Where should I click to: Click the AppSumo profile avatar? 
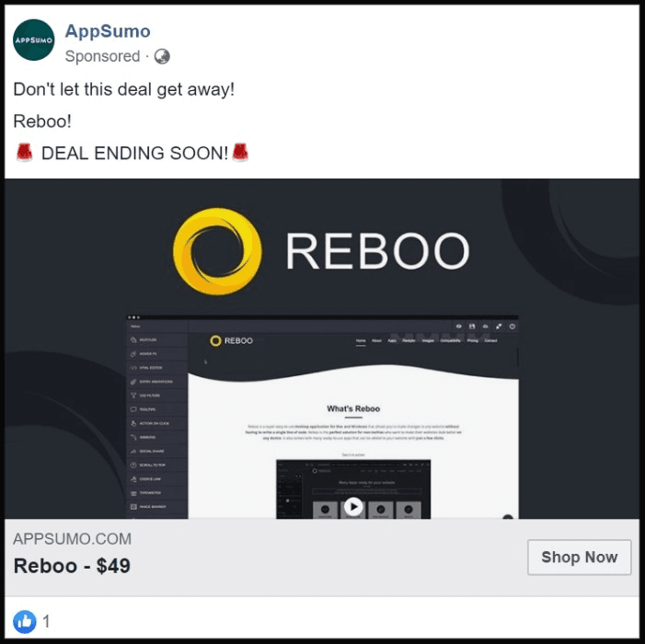coord(34,40)
